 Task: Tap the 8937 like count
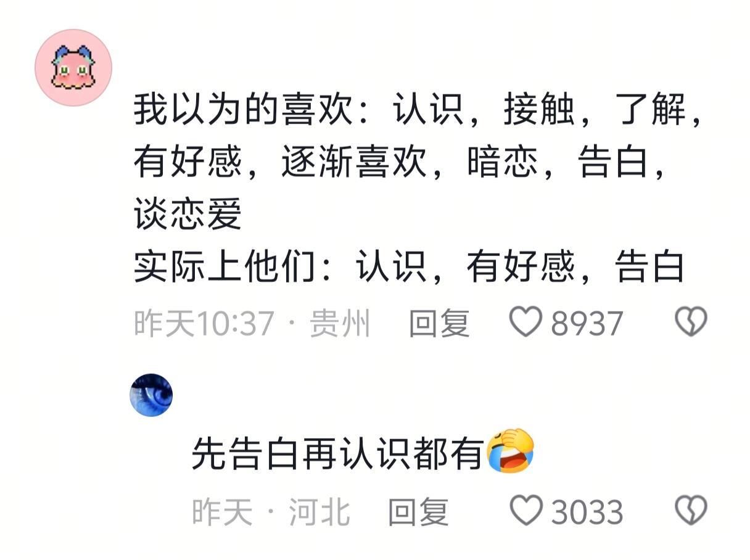[x=587, y=323]
